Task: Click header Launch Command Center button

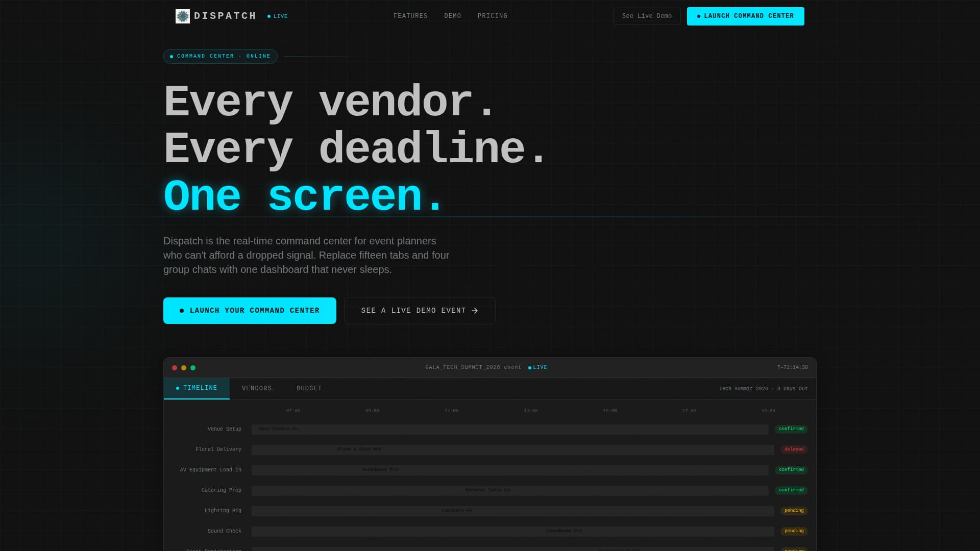Action: click(745, 16)
